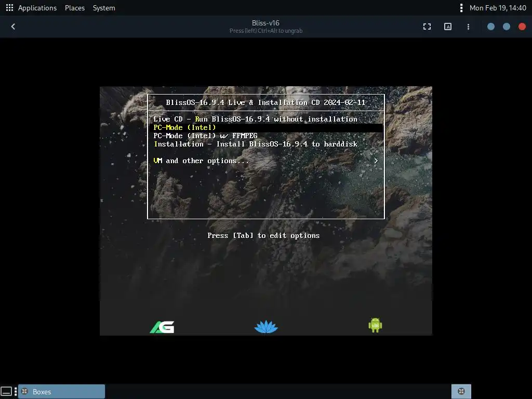Click the BlissOS-16.9.4 Live & Installation CD title

(x=265, y=102)
